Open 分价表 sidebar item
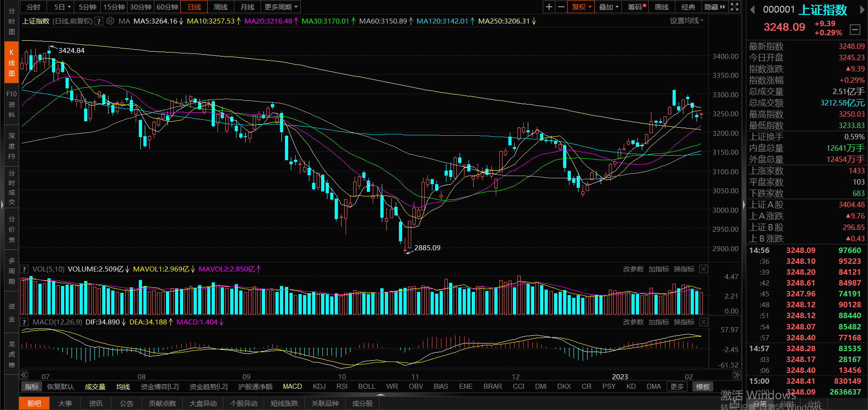The width and height of the screenshot is (868, 410). pos(11,229)
